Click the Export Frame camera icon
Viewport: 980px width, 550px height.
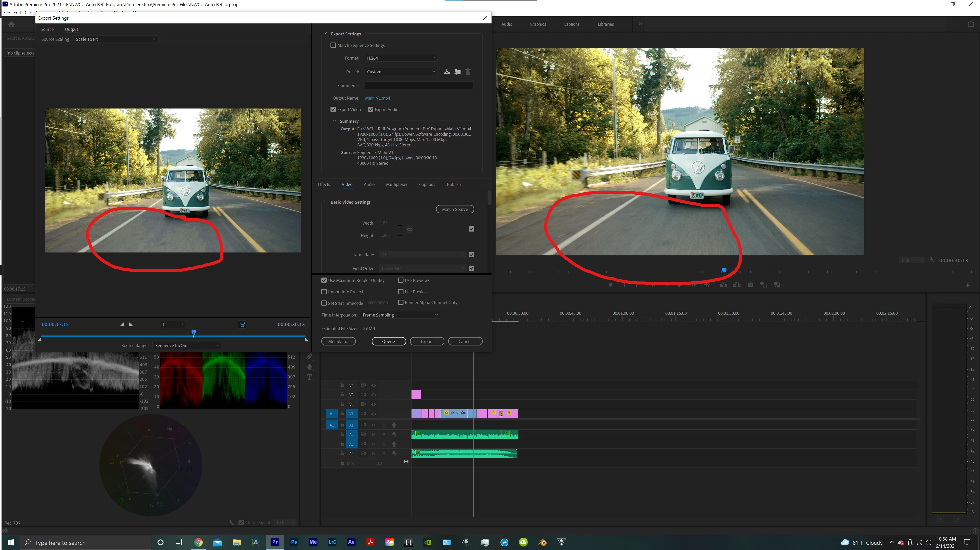point(750,285)
